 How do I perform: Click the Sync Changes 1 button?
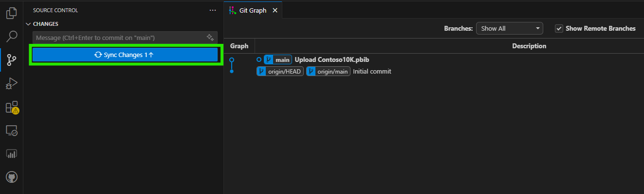coord(125,55)
